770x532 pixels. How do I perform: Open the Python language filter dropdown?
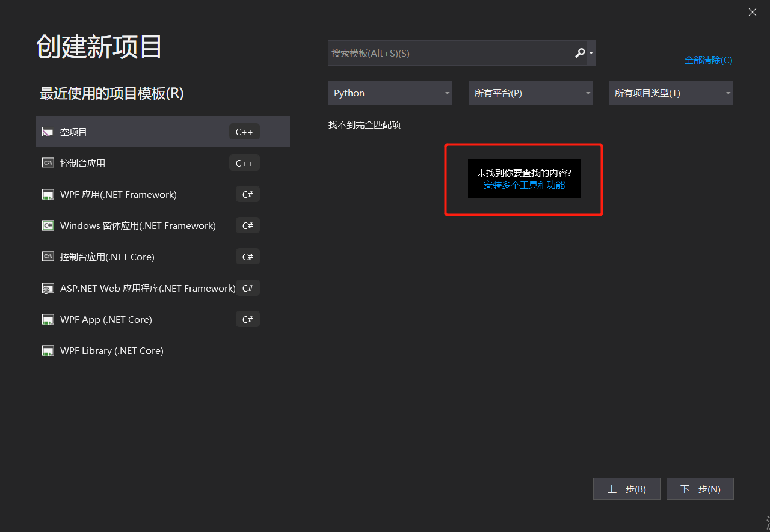[x=390, y=93]
